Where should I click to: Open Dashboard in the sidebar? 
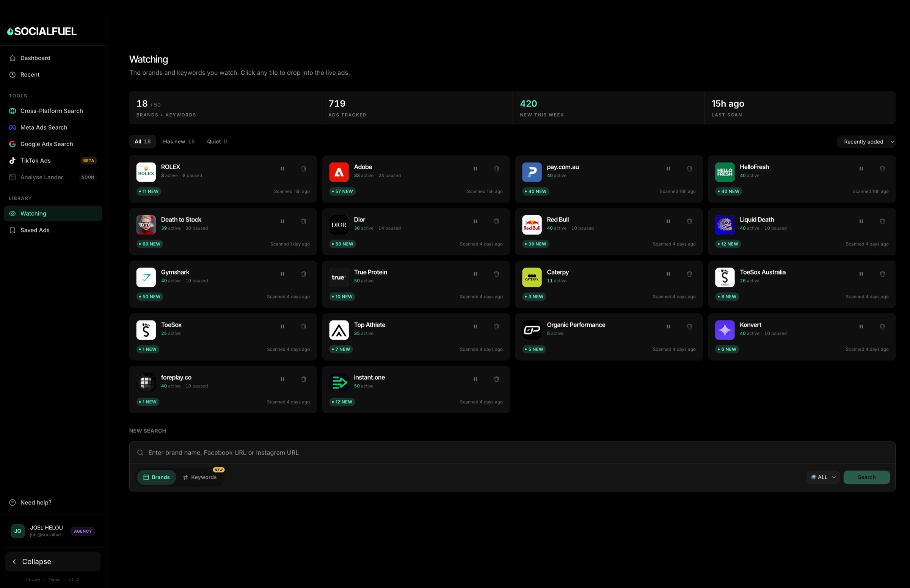[x=53, y=58]
